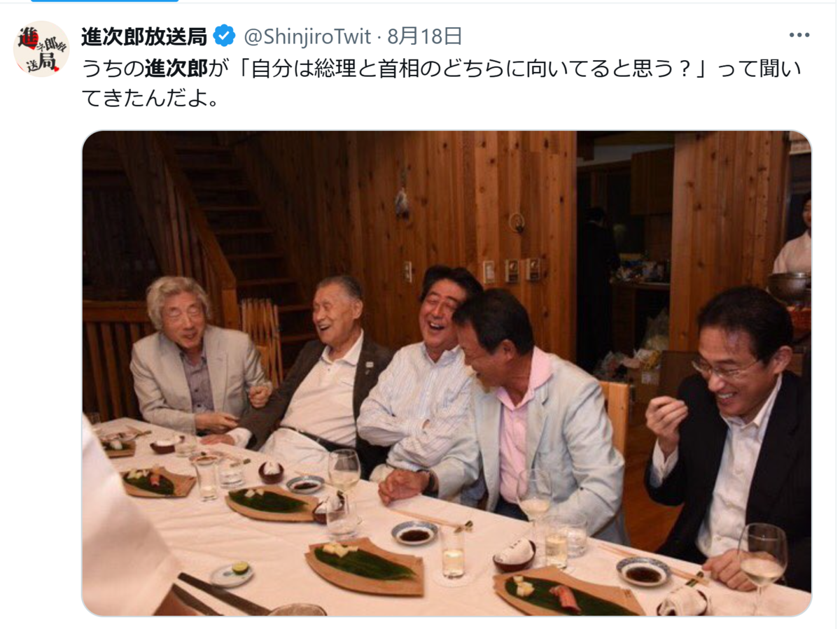Open the 進次郎放送局 profile avatar

click(x=41, y=48)
